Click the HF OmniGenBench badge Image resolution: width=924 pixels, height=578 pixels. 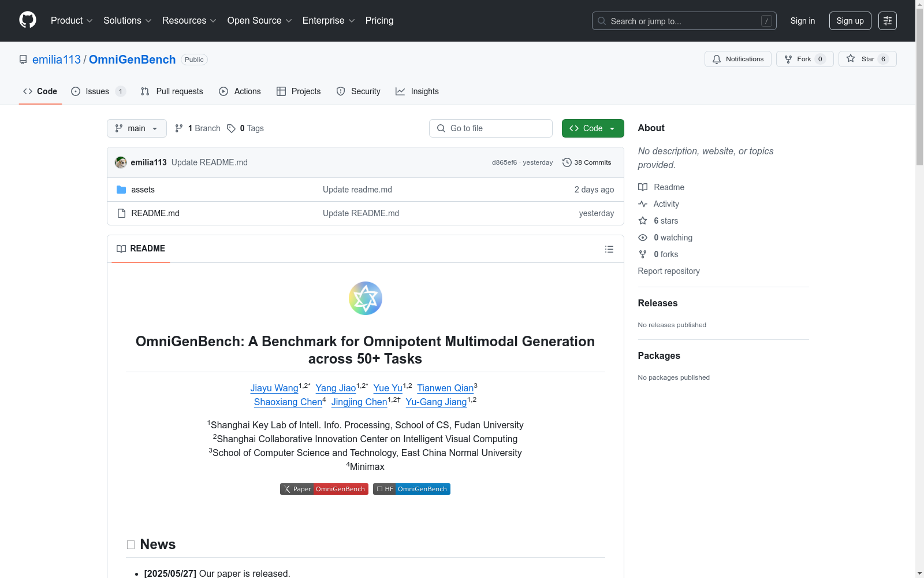[x=412, y=489]
